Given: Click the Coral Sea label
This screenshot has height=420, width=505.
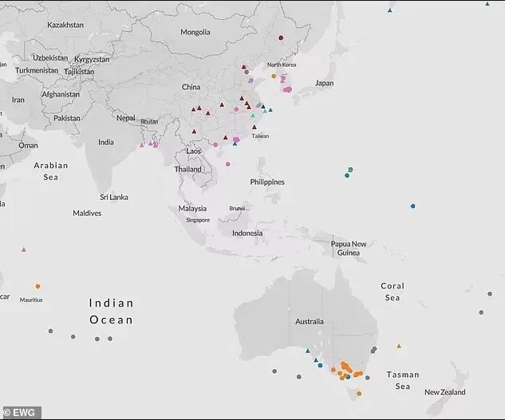Looking at the screenshot, I should [393, 292].
